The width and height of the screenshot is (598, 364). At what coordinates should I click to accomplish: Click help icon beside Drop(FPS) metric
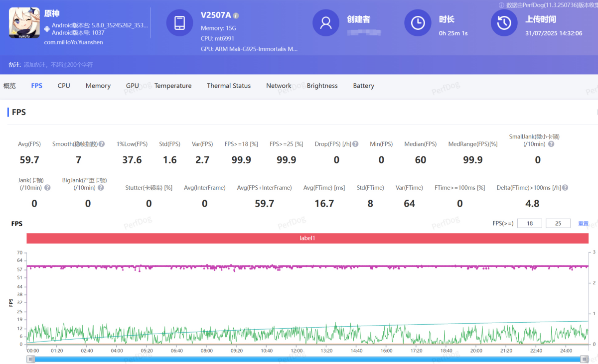pos(355,144)
